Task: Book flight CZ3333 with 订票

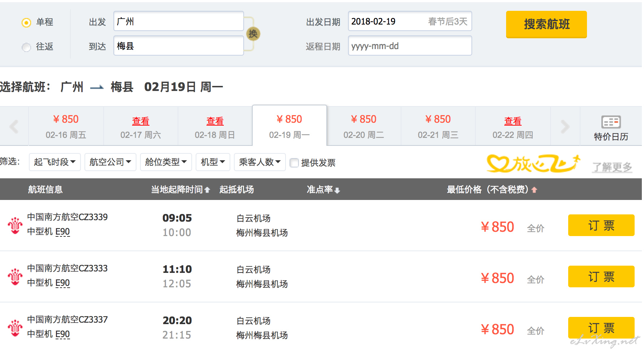Action: pos(601,276)
